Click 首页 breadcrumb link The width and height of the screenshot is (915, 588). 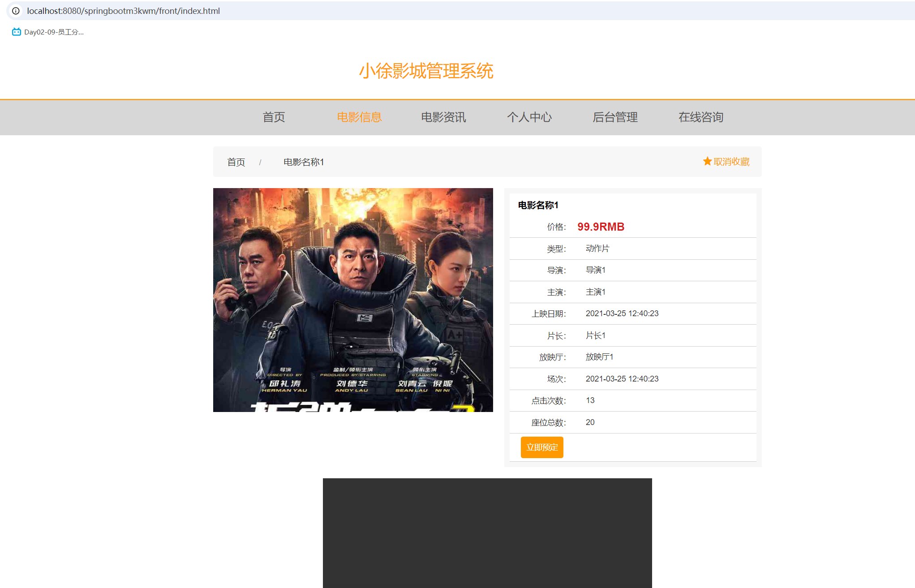coord(236,162)
